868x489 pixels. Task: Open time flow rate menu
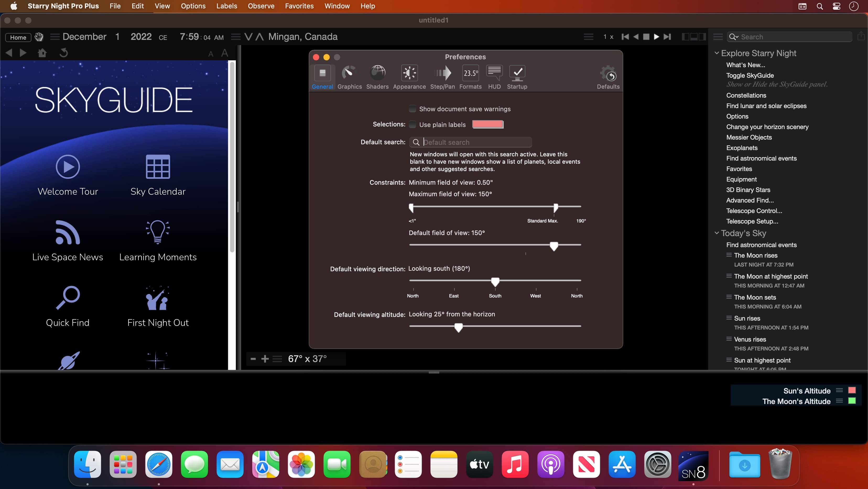pyautogui.click(x=588, y=37)
